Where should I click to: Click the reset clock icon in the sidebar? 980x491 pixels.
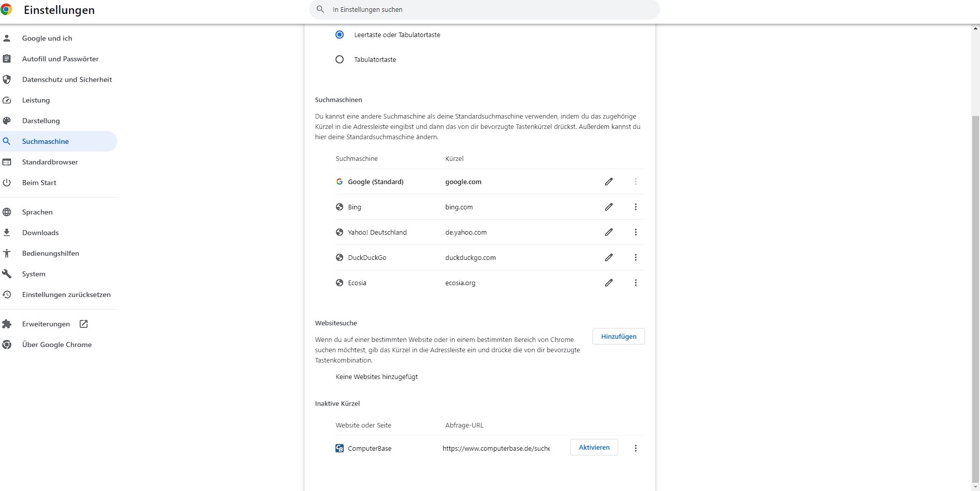coord(7,294)
